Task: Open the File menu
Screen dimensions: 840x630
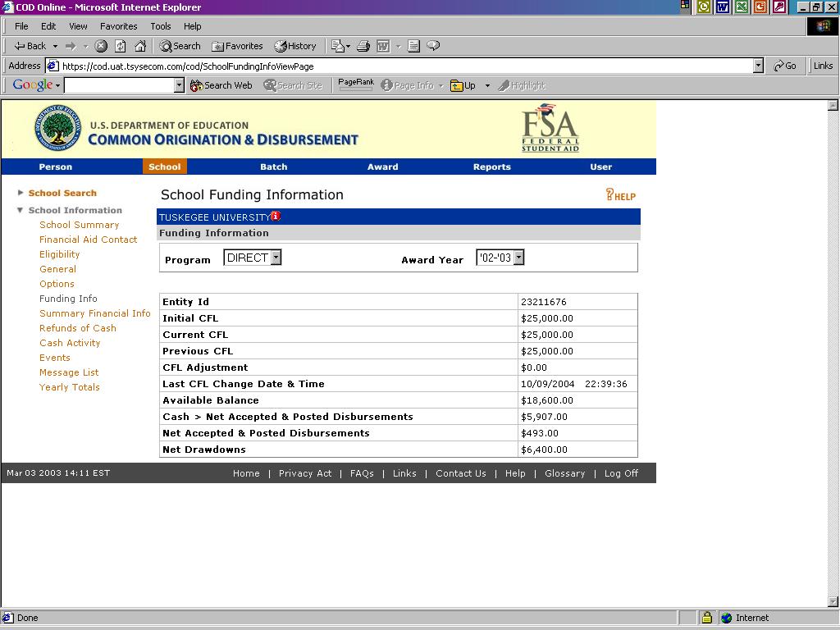Action: [21, 26]
